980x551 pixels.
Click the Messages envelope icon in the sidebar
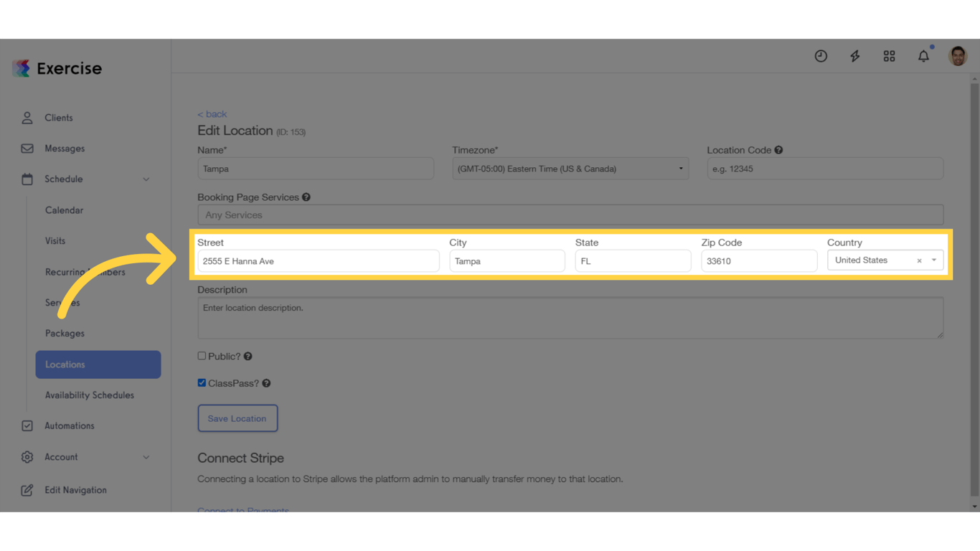pyautogui.click(x=27, y=148)
